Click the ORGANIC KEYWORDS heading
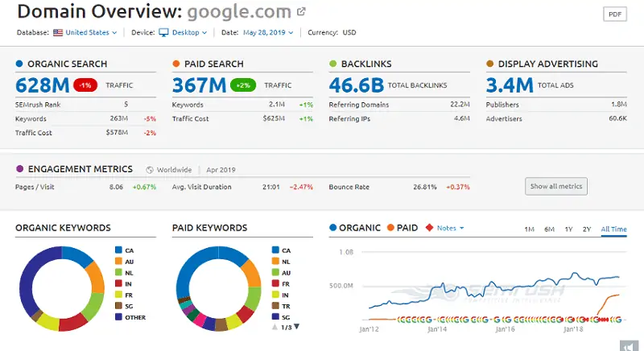Image resolution: width=644 pixels, height=351 pixels. coord(64,228)
